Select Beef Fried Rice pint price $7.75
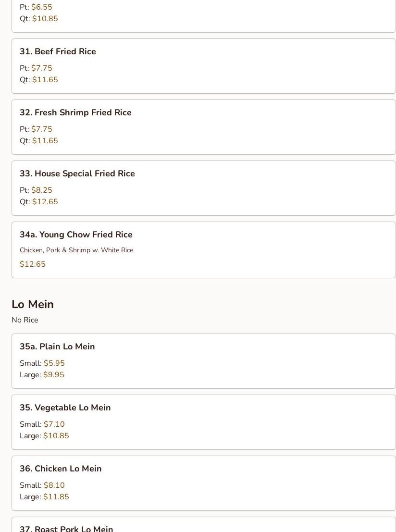This screenshot has width=396, height=532. (41, 68)
